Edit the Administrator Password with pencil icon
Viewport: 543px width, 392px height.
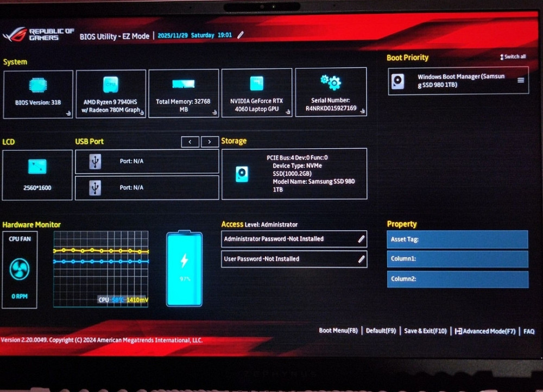click(361, 239)
